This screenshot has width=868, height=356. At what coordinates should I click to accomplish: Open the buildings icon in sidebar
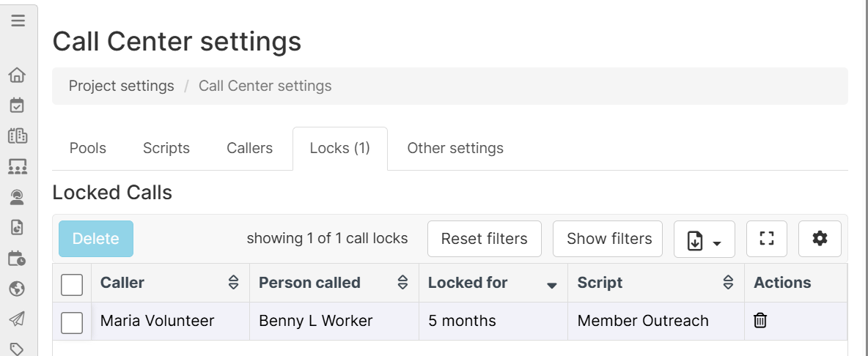17,136
